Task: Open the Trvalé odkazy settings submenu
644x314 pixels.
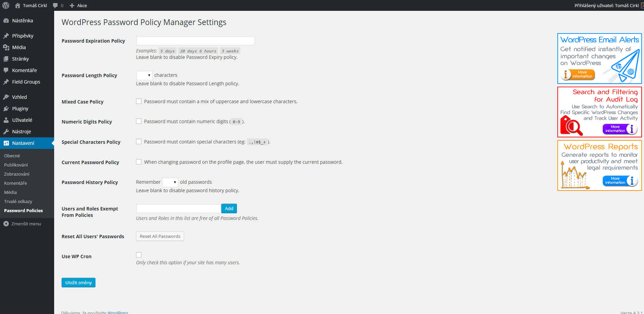Action: pyautogui.click(x=18, y=201)
